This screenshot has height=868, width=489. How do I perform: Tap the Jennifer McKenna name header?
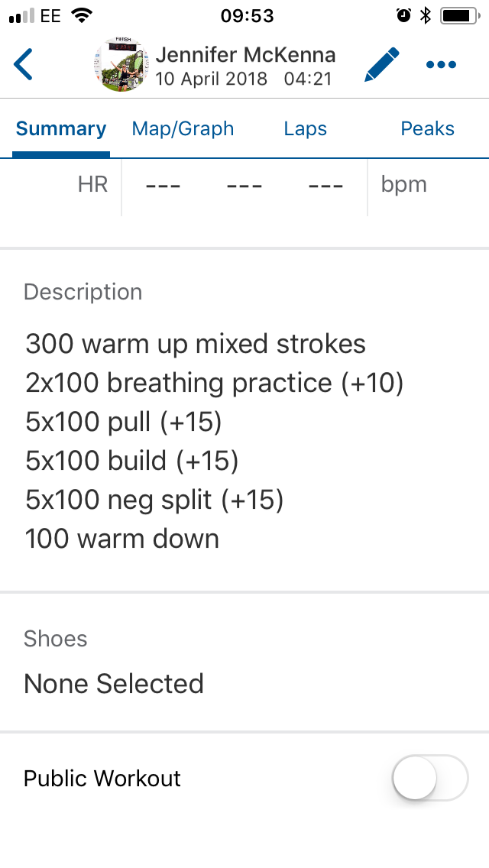point(245,55)
